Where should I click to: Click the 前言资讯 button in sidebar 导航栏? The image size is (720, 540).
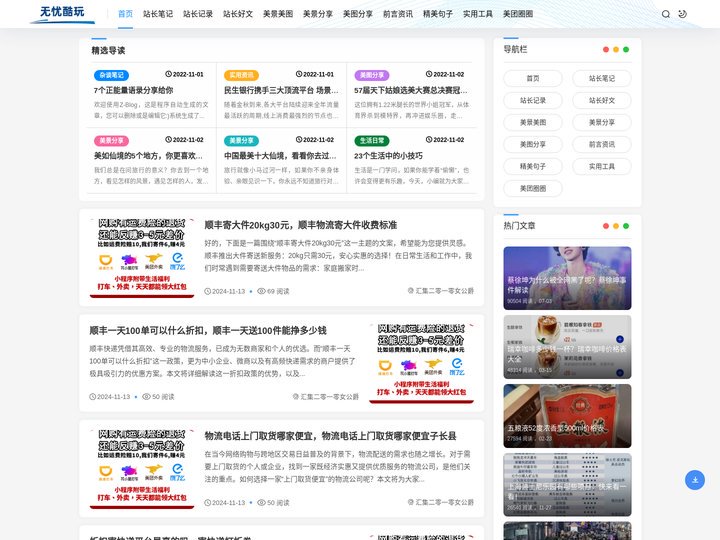(602, 145)
